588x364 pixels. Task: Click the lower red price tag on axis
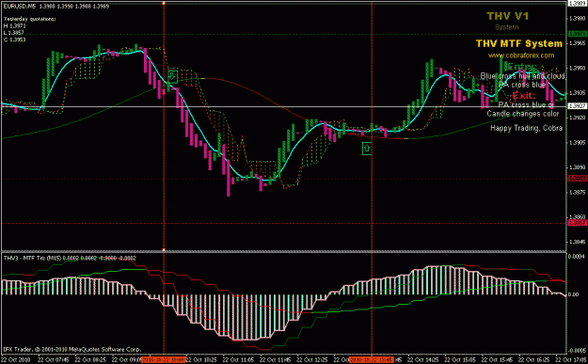578,223
